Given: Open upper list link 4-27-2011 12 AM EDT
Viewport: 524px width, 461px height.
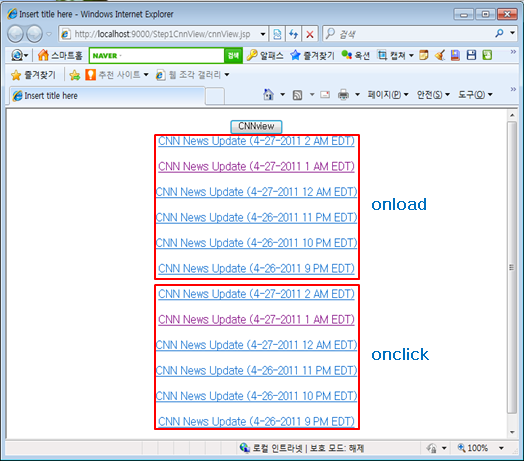Looking at the screenshot, I should coord(256,192).
